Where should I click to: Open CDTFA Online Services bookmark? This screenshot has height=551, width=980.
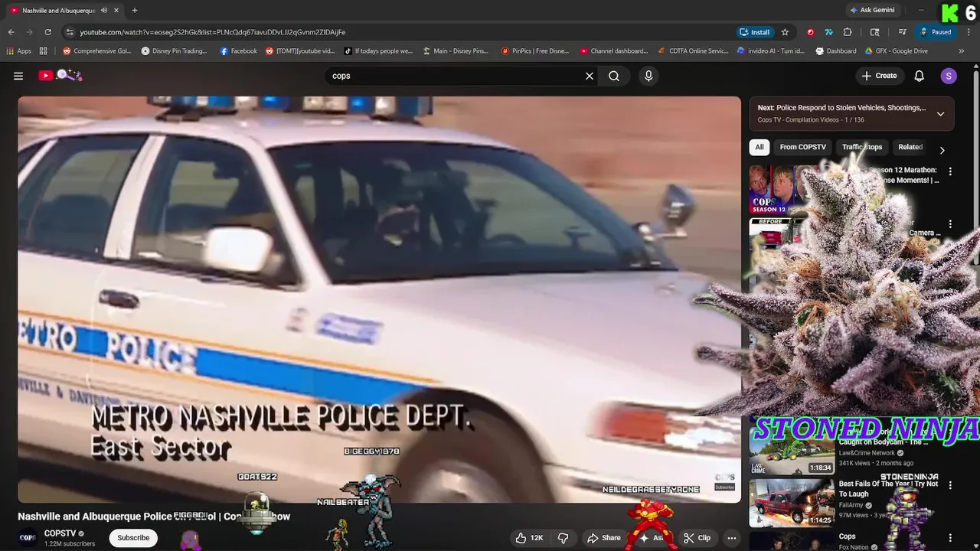[693, 51]
